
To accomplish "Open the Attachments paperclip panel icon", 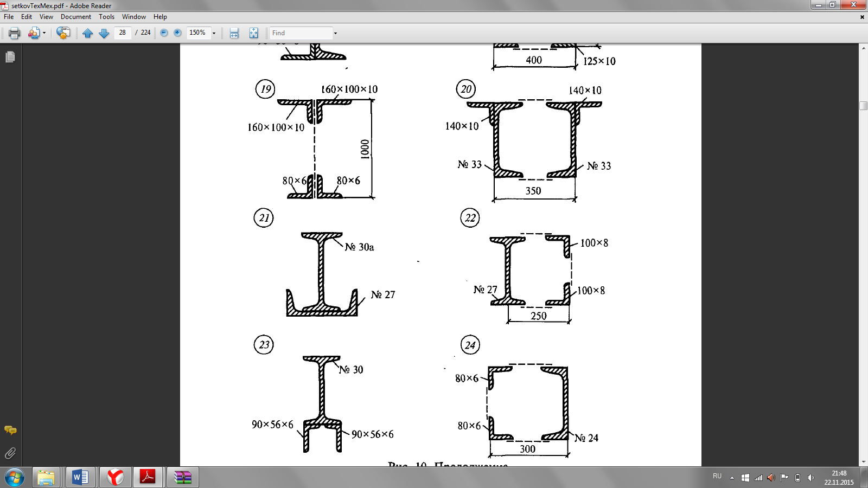I will 10,453.
